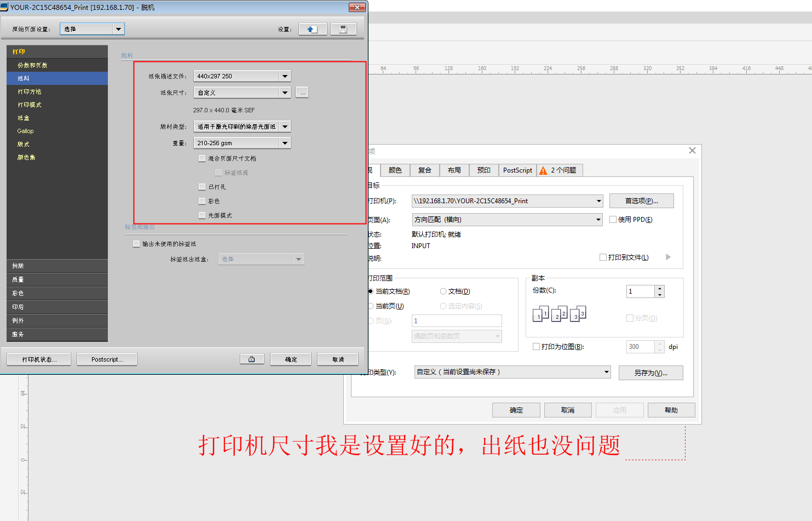Image resolution: width=812 pixels, height=521 pixels.
Task: Open Gallop section in sidebar
Action: pyautogui.click(x=57, y=131)
